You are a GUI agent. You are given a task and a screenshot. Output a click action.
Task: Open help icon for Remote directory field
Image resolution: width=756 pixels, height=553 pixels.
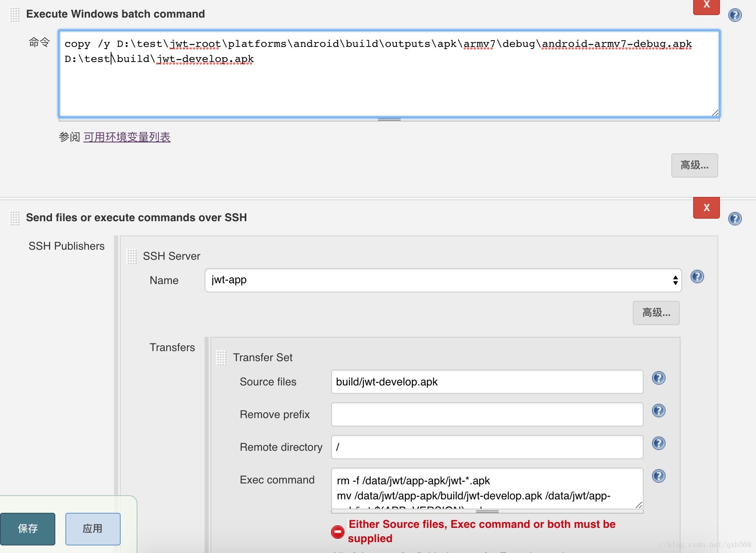[659, 443]
